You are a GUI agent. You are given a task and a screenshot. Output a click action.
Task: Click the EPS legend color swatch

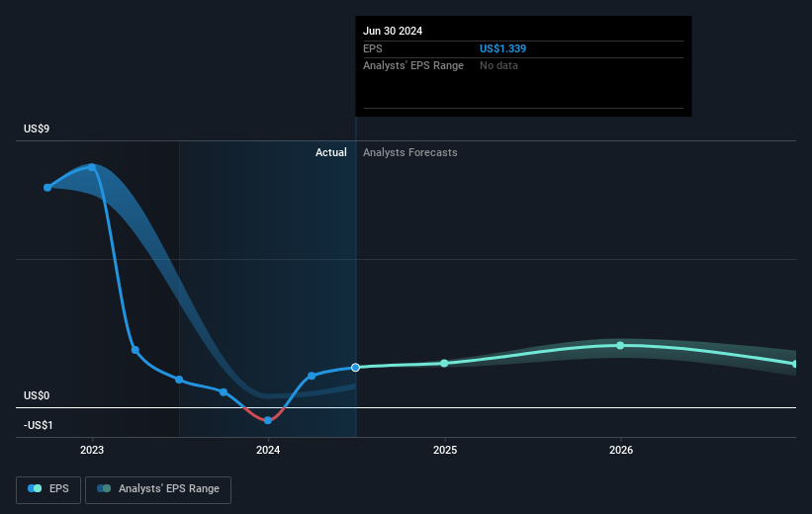click(x=35, y=488)
